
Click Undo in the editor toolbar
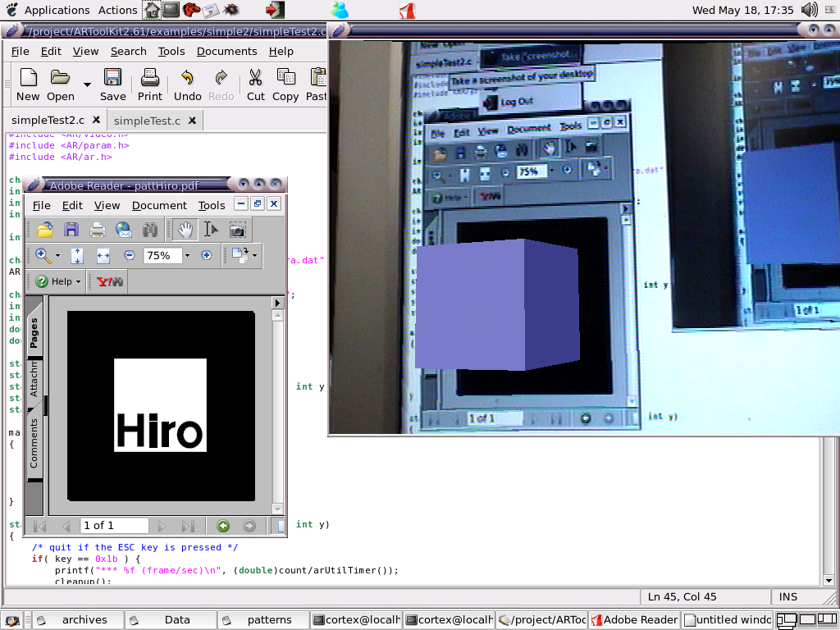tap(188, 84)
